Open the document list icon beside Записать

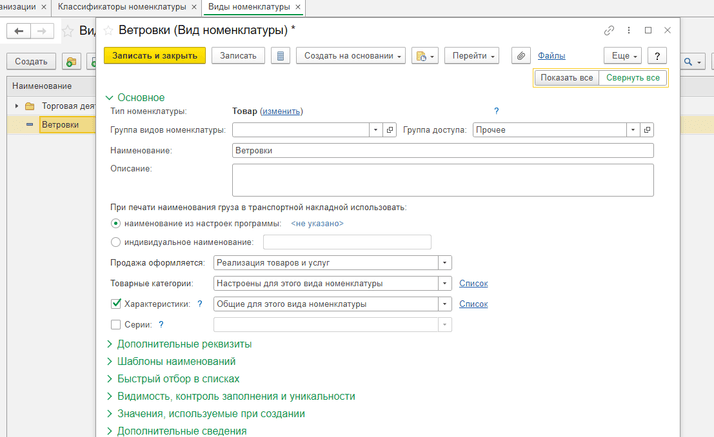(280, 56)
